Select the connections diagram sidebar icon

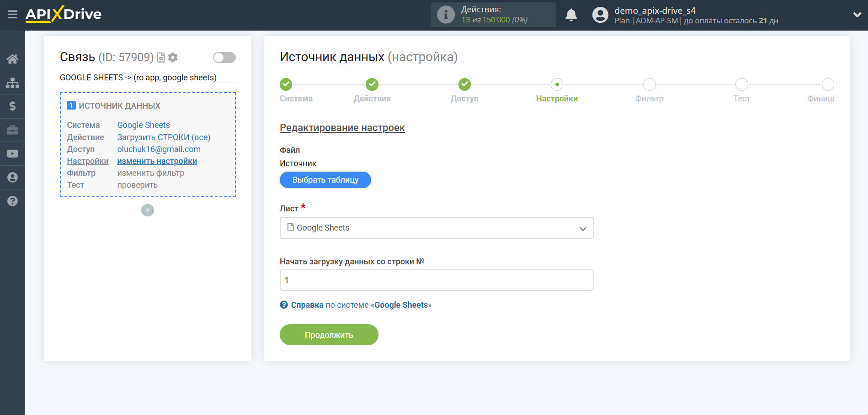pyautogui.click(x=12, y=82)
